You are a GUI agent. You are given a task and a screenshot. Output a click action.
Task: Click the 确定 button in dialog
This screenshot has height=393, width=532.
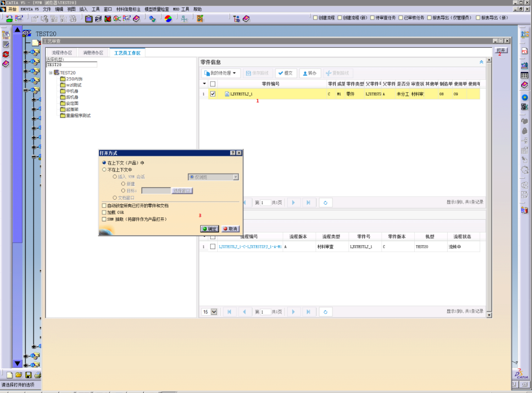pyautogui.click(x=209, y=229)
